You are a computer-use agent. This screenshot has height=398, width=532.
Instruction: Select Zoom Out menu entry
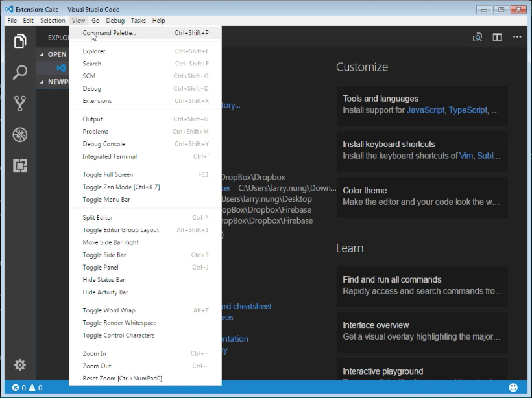pyautogui.click(x=145, y=366)
